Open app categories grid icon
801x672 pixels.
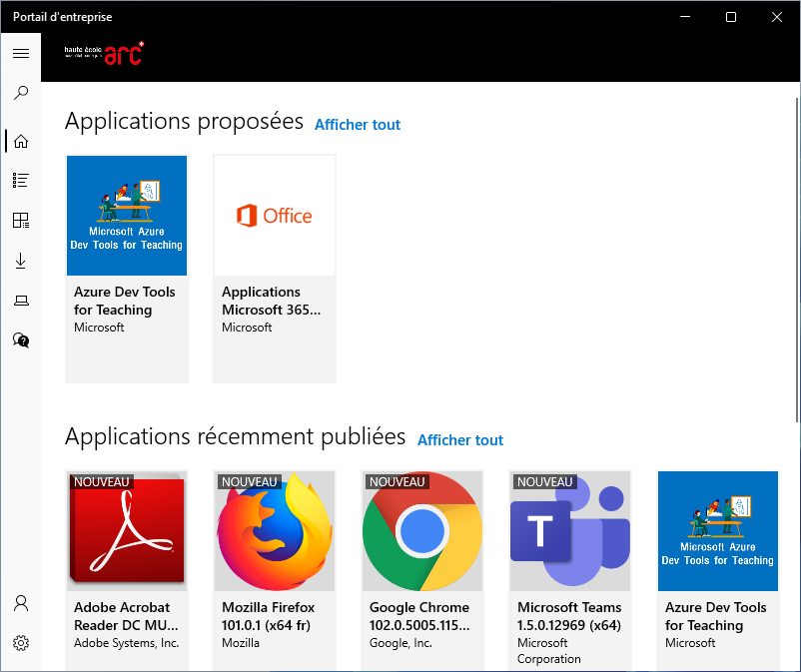[21, 220]
